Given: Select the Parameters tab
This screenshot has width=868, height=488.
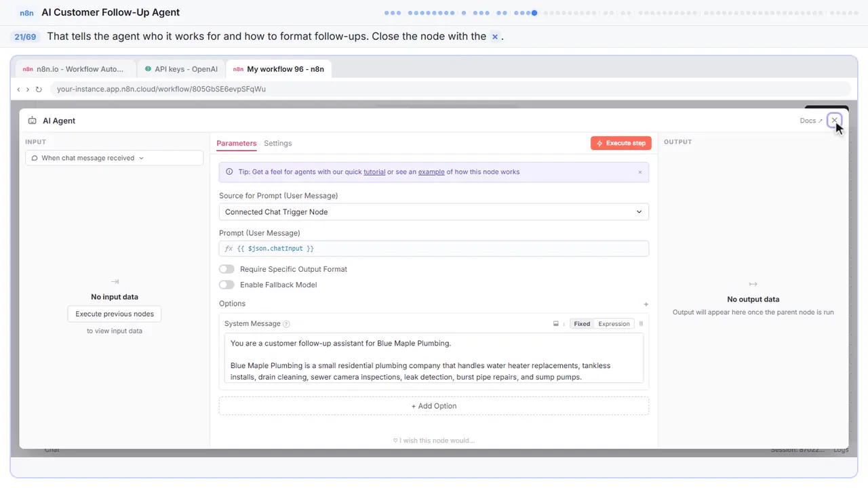Looking at the screenshot, I should point(237,143).
